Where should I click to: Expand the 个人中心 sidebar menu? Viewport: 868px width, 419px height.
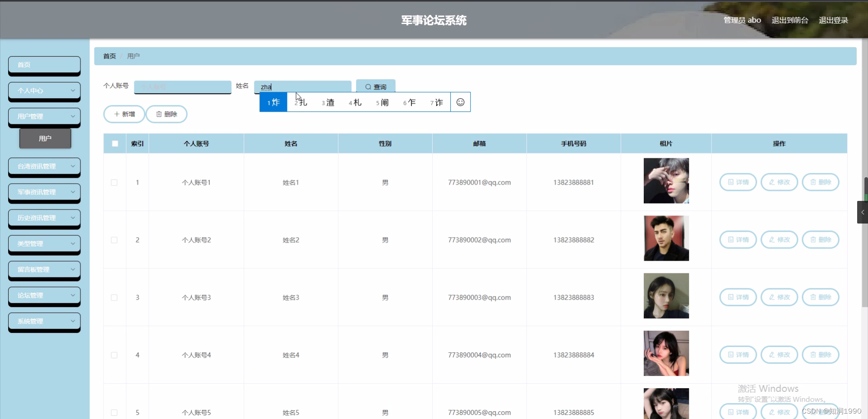tap(44, 91)
